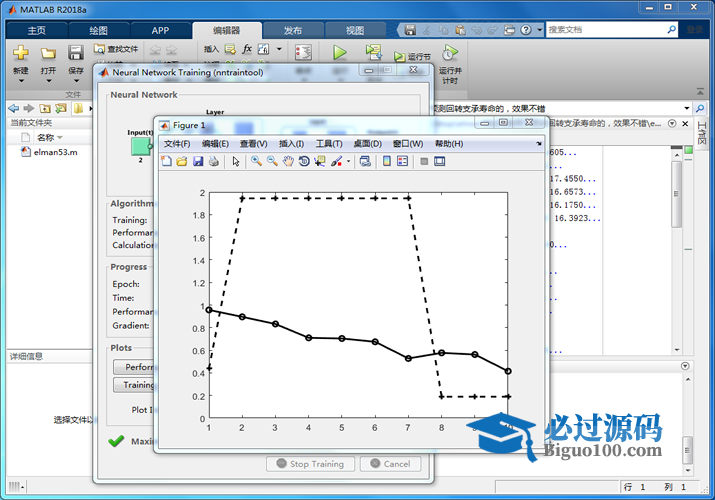Click the editor vertical scrollbar thumb
This screenshot has width=715, height=500.
click(677, 194)
